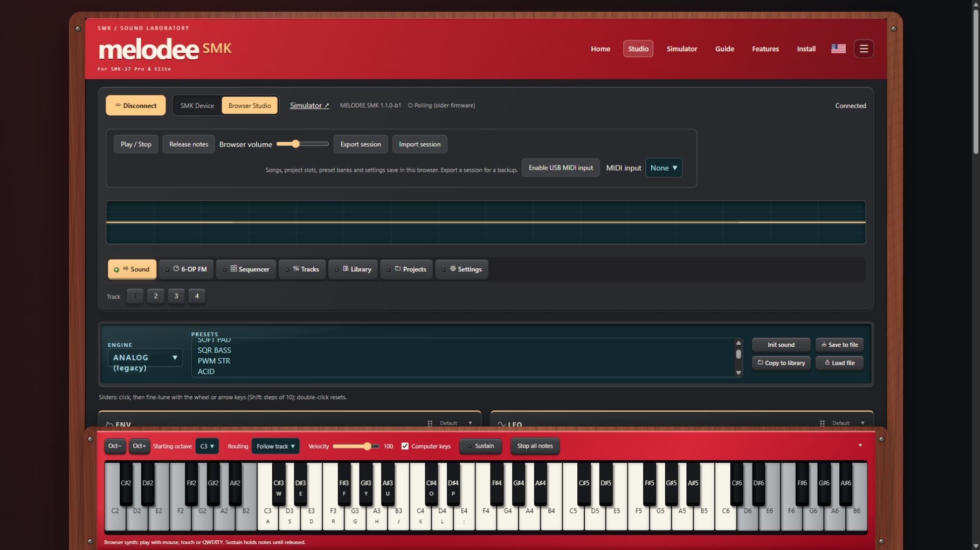Screen dimensions: 980x550
Task: Click the LFO panel drag-handle grid icon
Action: tap(822, 423)
